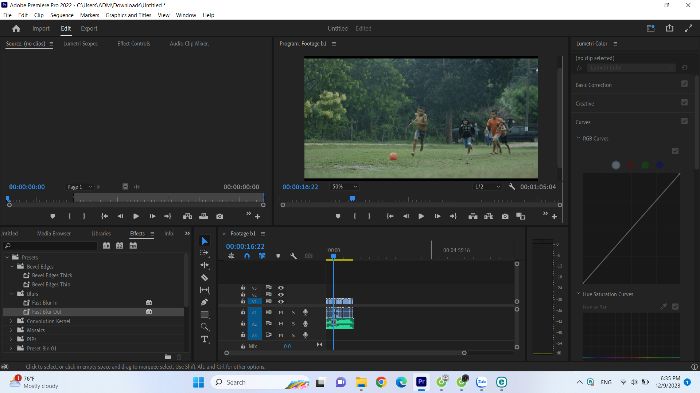Open the Markers menu
The height and width of the screenshot is (393, 700).
[89, 15]
